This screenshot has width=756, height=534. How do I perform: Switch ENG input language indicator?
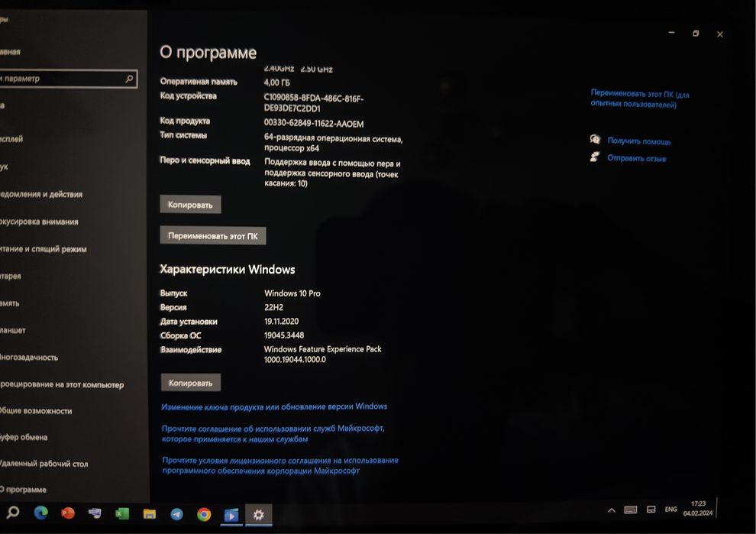tap(670, 510)
